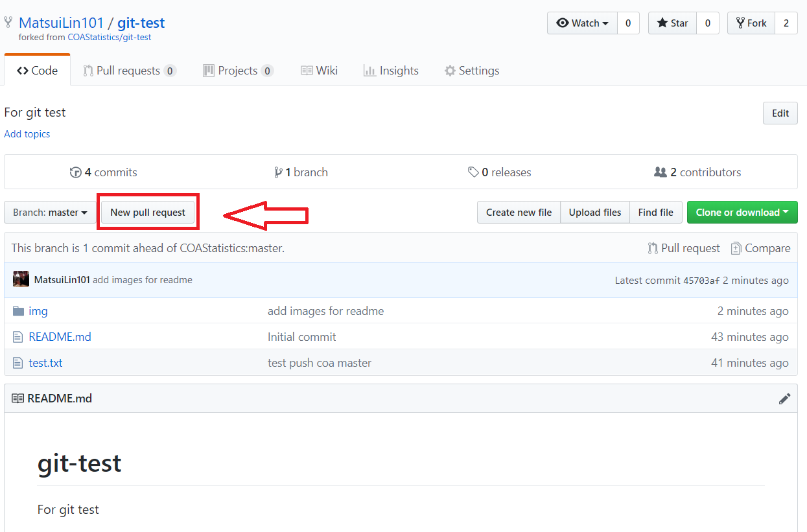Open the Insights tab
This screenshot has width=807, height=532.
point(391,71)
